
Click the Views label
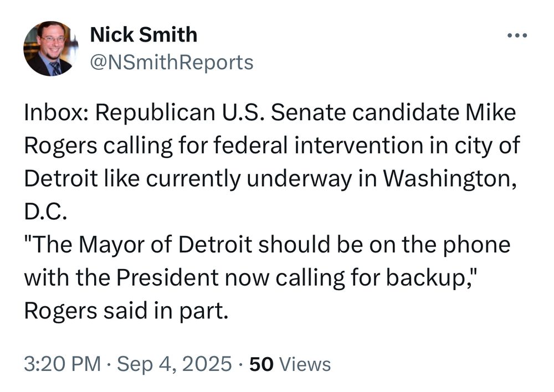click(x=305, y=364)
